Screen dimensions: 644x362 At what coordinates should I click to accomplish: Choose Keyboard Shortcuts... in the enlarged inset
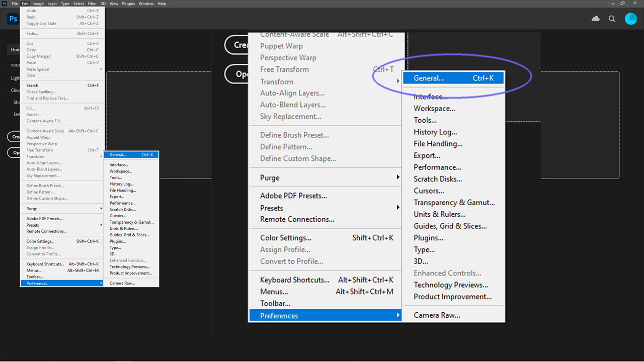click(326, 280)
